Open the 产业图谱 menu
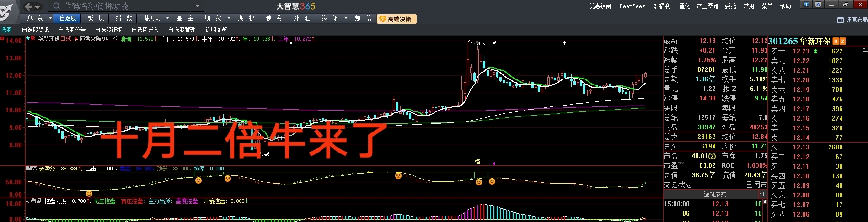 pos(707,6)
